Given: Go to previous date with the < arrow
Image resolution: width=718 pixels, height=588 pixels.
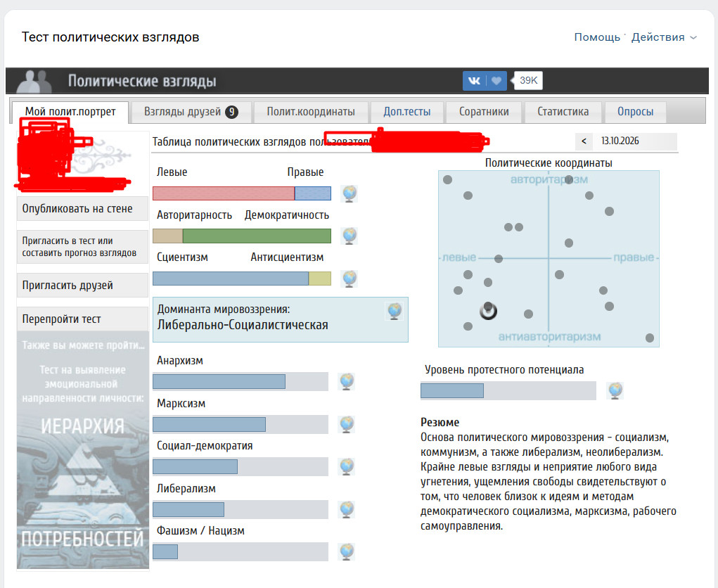Looking at the screenshot, I should pyautogui.click(x=584, y=141).
